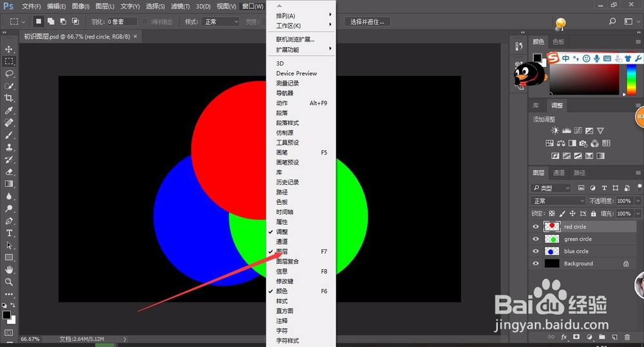Hide the Background layer
644x347 pixels.
[536, 264]
